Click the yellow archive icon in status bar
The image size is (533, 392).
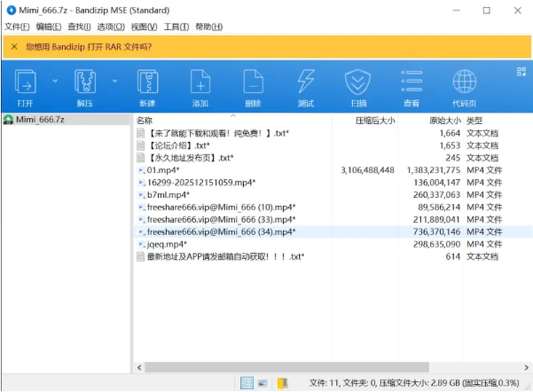(283, 383)
